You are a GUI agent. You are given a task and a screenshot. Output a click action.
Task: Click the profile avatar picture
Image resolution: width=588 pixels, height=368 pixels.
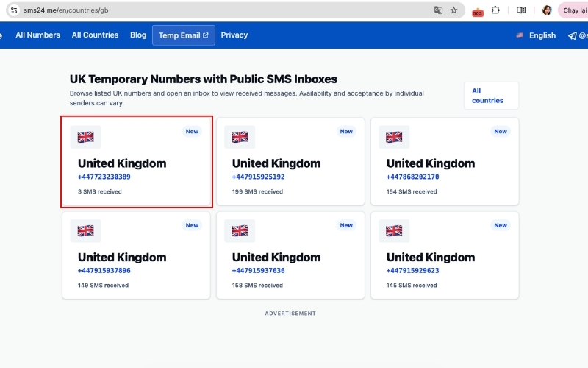click(547, 10)
